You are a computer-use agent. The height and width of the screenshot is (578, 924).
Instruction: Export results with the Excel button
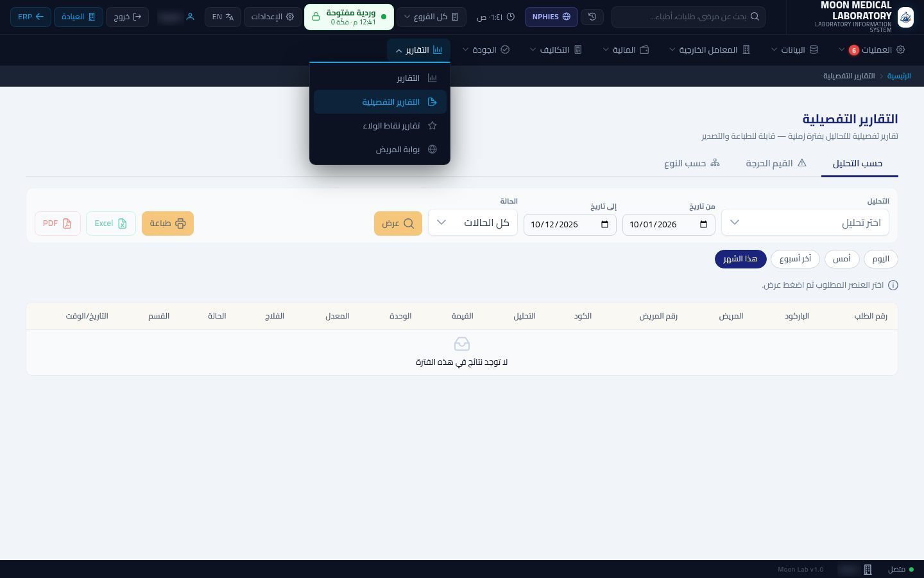(111, 223)
